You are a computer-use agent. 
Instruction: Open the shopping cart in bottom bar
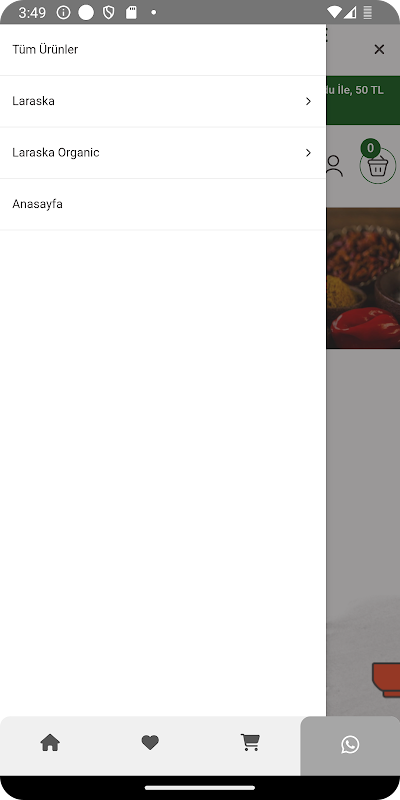(250, 743)
